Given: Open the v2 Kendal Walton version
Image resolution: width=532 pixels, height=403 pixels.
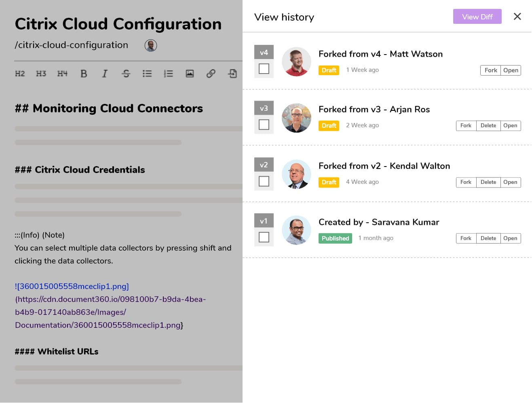Looking at the screenshot, I should click(x=510, y=182).
